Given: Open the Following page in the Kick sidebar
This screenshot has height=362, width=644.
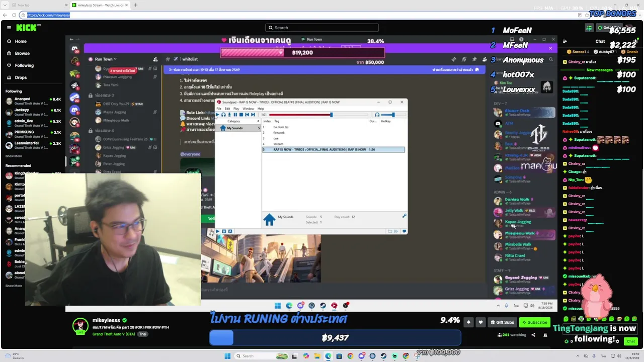Looking at the screenshot, I should 20,65.
